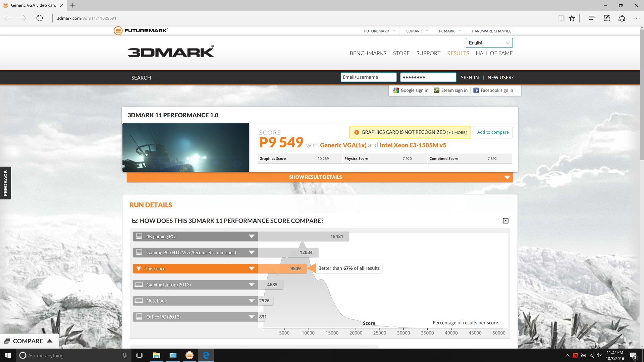Expand the COMPARE panel at bottom left
Image resolution: width=644 pixels, height=362 pixels.
(x=29, y=341)
